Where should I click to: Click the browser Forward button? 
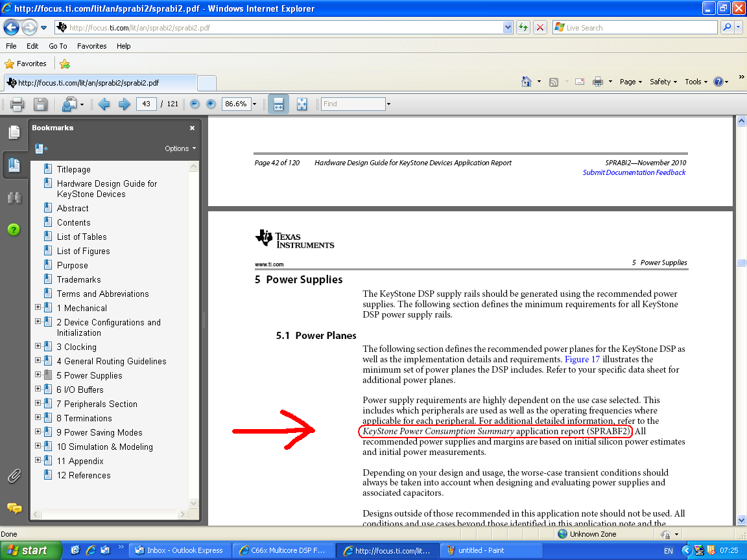(x=29, y=28)
